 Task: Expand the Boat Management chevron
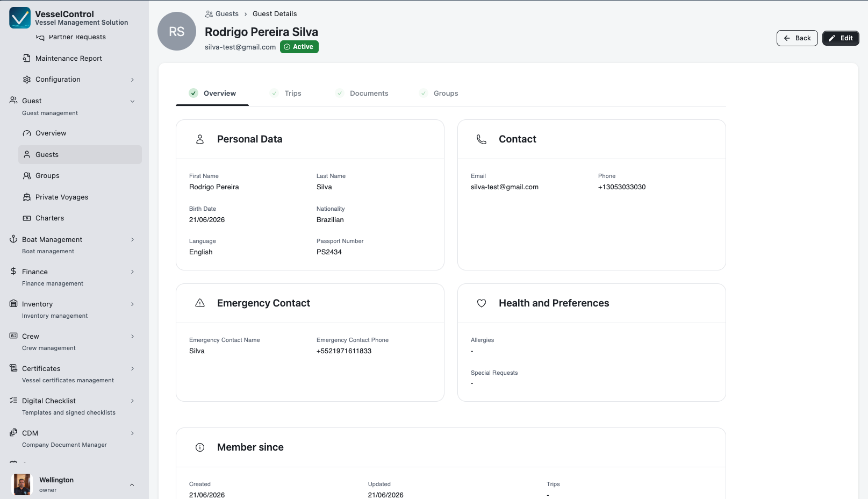click(132, 240)
